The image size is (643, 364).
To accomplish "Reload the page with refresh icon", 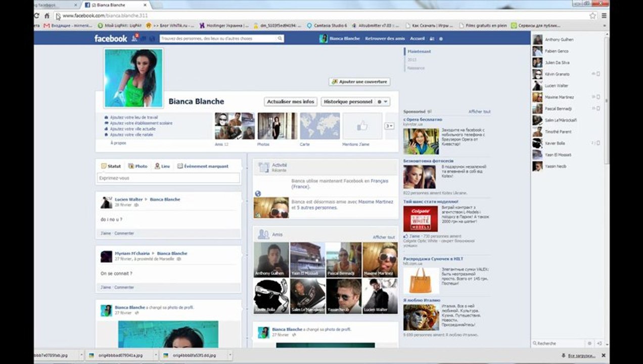I will click(36, 16).
